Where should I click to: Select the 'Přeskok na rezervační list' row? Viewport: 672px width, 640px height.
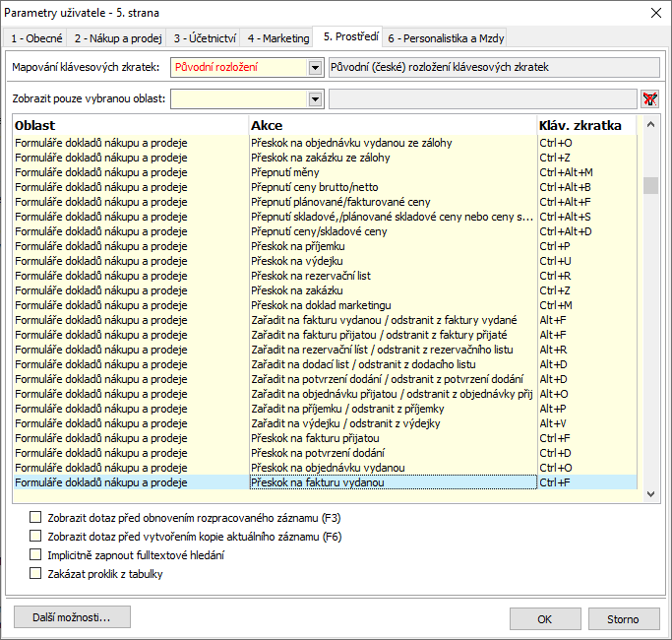[326, 276]
